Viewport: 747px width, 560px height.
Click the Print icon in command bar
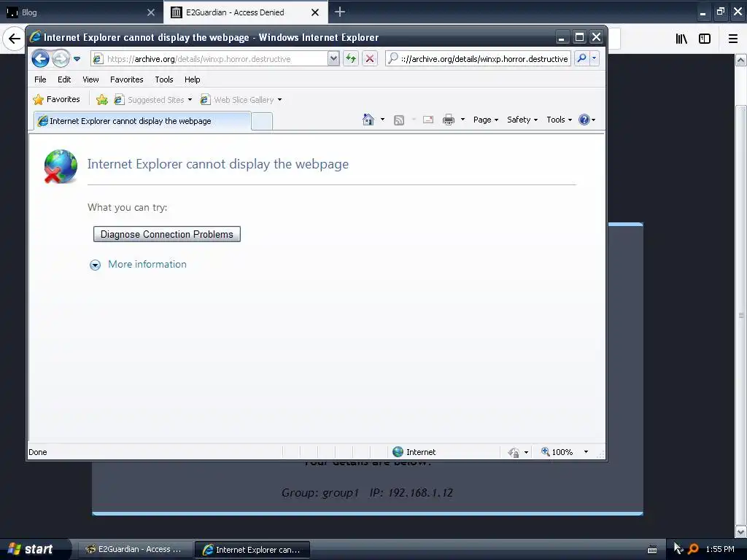(449, 120)
